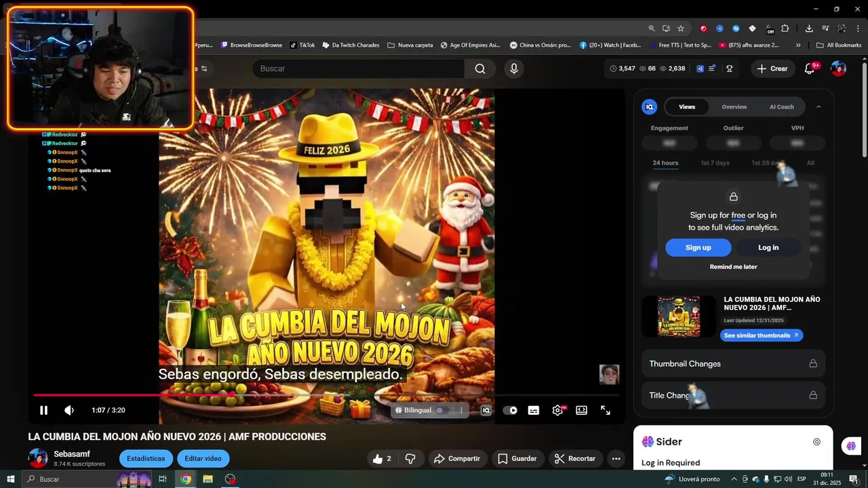The image size is (868, 488).
Task: Click the IQ search icon in player controls
Action: click(x=486, y=410)
